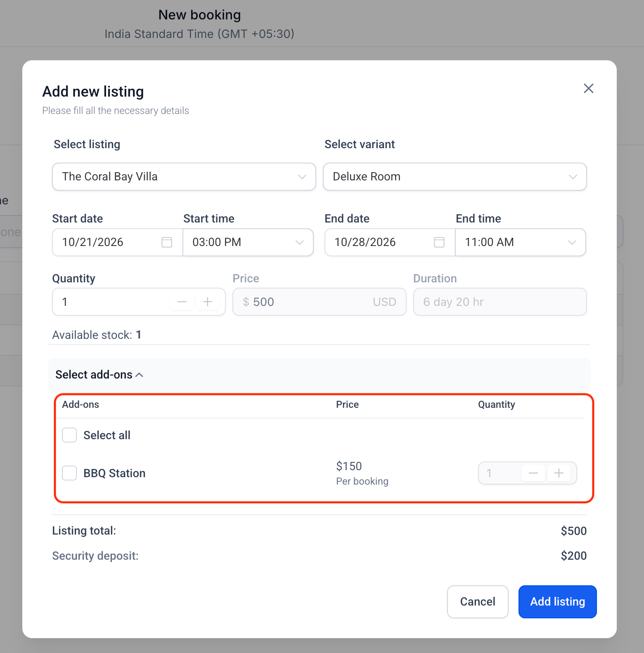Click the Available stock: 1 text

click(x=97, y=335)
